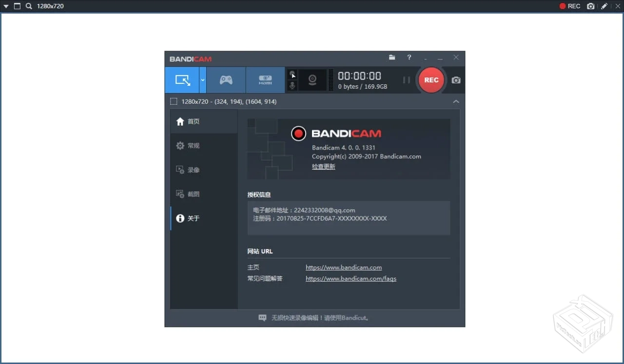Go to the 首页 Home tab
This screenshot has height=364, width=624.
[x=194, y=121]
